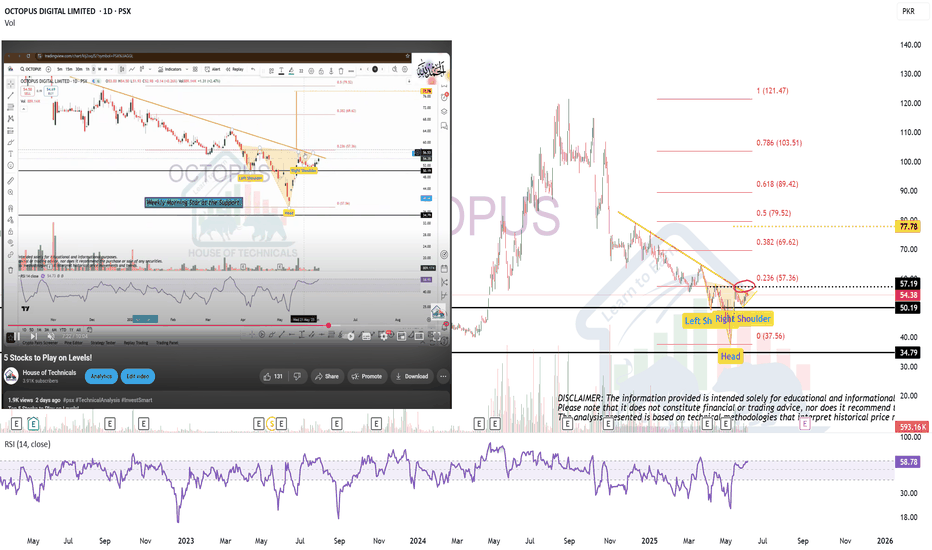Select the brush drawing tool
The height and width of the screenshot is (550, 932).
point(11,142)
